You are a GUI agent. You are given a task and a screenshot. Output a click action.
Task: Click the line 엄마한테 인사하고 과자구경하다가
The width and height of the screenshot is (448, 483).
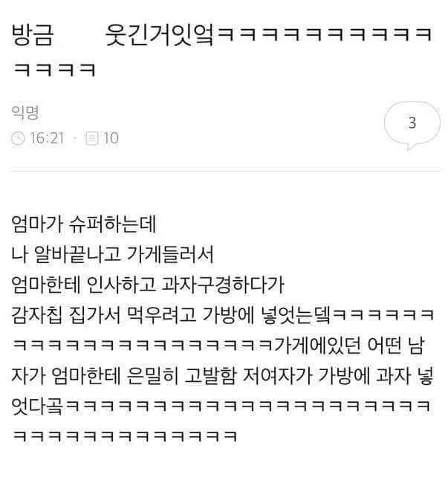(x=148, y=285)
